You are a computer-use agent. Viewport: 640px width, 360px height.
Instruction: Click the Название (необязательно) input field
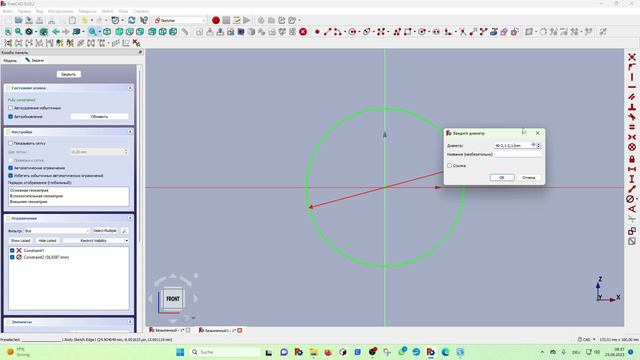[518, 154]
